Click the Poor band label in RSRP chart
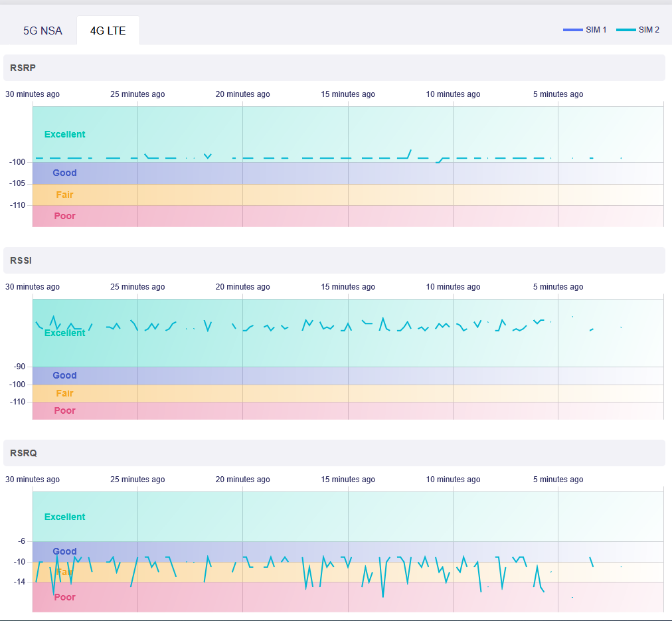This screenshot has width=672, height=621. click(x=65, y=216)
